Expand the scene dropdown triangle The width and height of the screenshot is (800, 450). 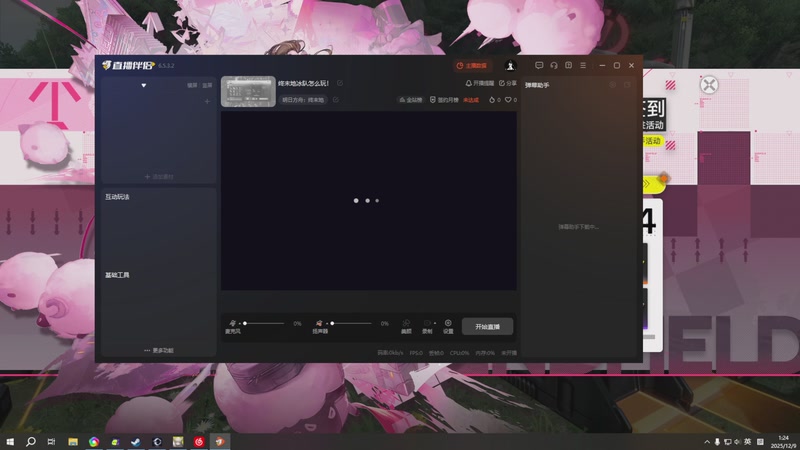pyautogui.click(x=144, y=85)
